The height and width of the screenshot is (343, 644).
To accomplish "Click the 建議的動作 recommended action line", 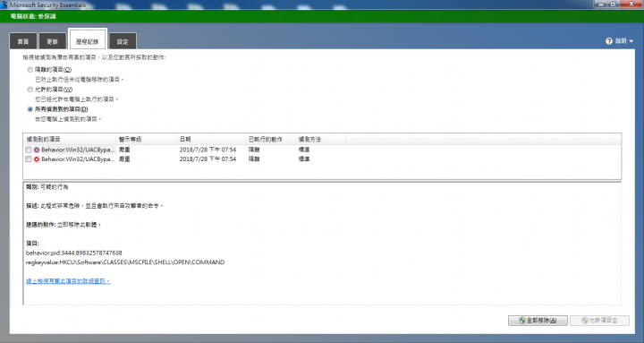I will point(64,225).
